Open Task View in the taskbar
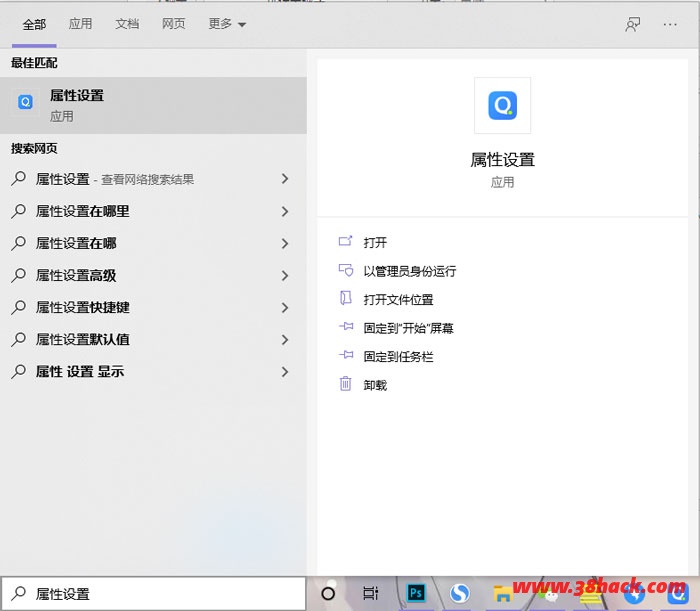 coord(371,593)
